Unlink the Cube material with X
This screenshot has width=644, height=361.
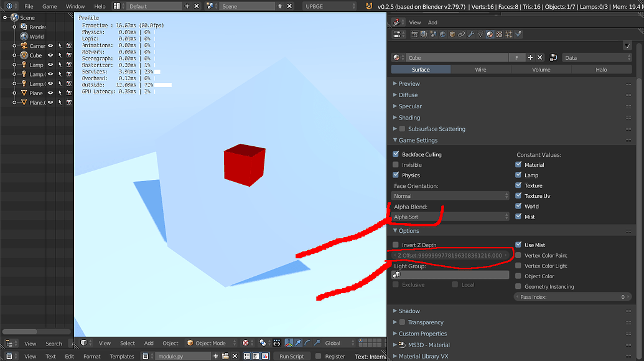coord(540,58)
